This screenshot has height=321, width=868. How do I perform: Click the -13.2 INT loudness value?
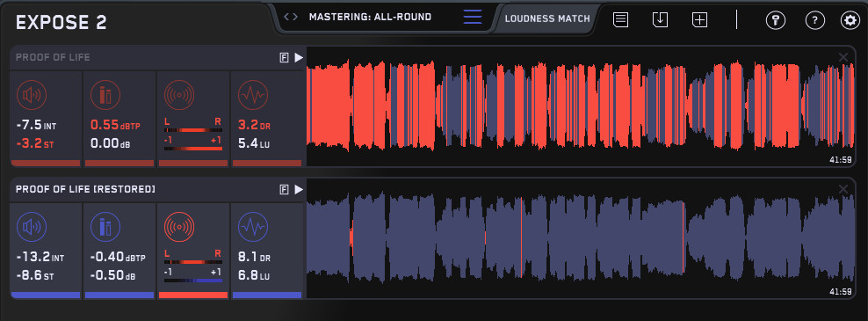pos(40,258)
